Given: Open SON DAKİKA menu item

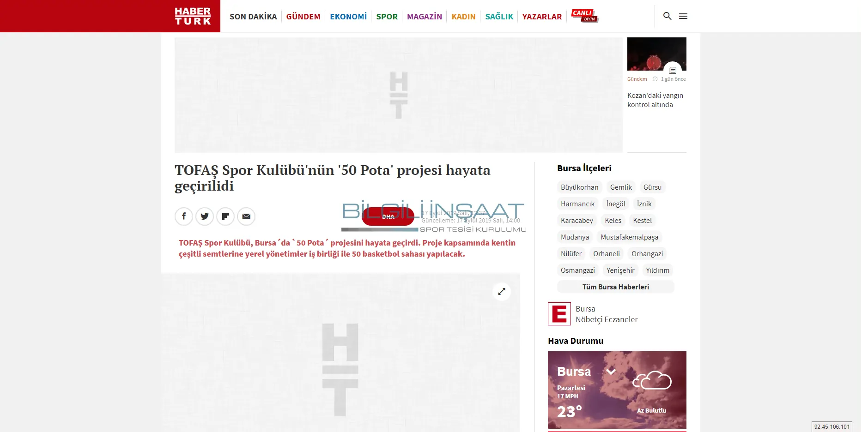Looking at the screenshot, I should [x=253, y=17].
